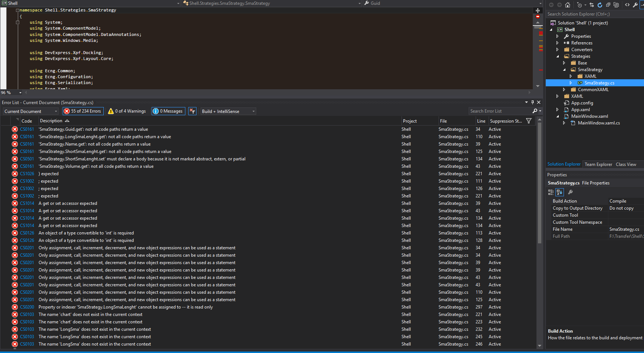Toggle the 0 Messages filter

click(168, 111)
